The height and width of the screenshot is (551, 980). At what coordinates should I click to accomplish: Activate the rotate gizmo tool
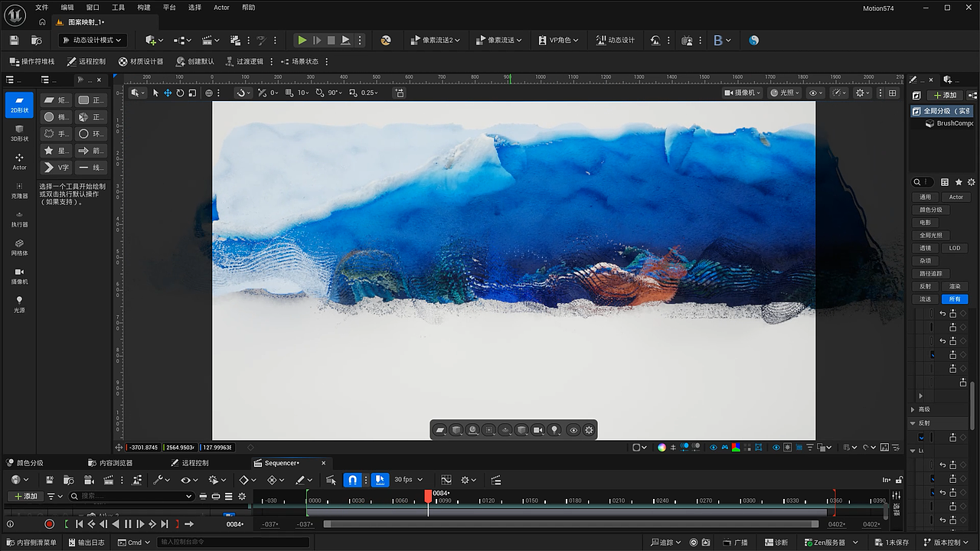click(x=180, y=93)
